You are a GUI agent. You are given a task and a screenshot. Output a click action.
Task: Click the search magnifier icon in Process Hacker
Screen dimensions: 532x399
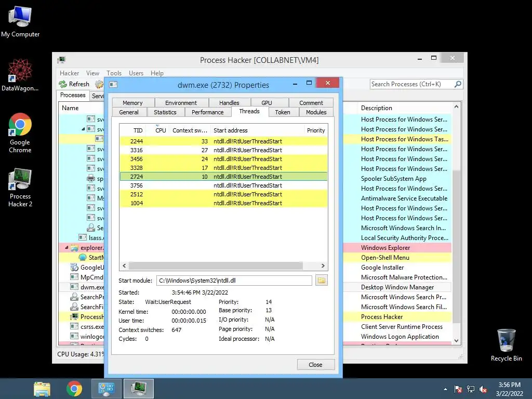tap(458, 84)
